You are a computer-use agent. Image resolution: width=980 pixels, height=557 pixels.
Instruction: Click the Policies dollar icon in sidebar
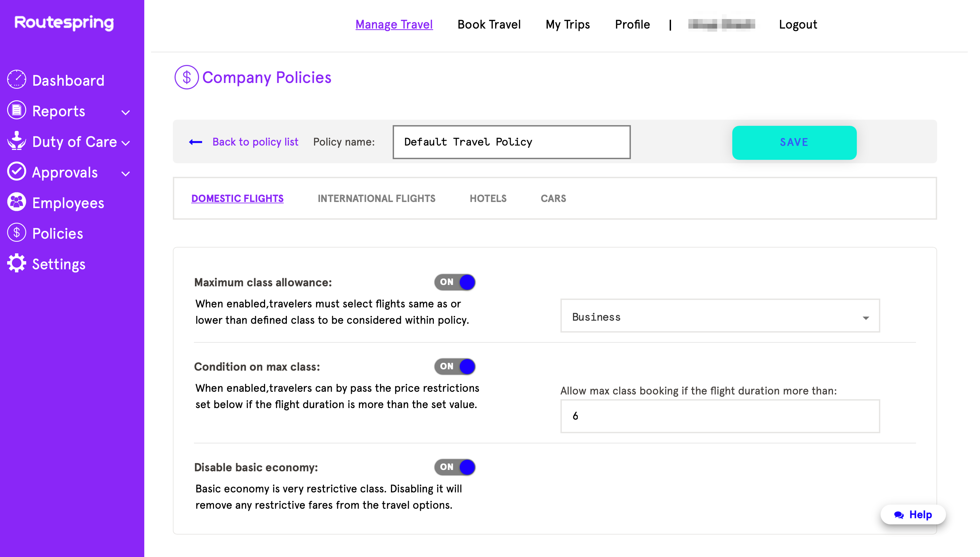tap(16, 233)
